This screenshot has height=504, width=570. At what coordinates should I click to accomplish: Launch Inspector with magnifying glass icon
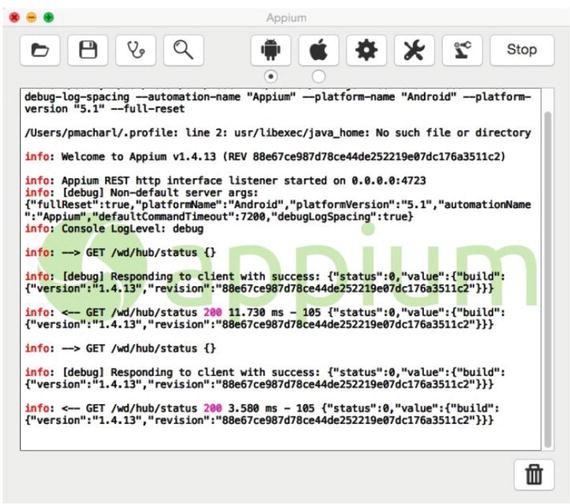click(x=184, y=50)
